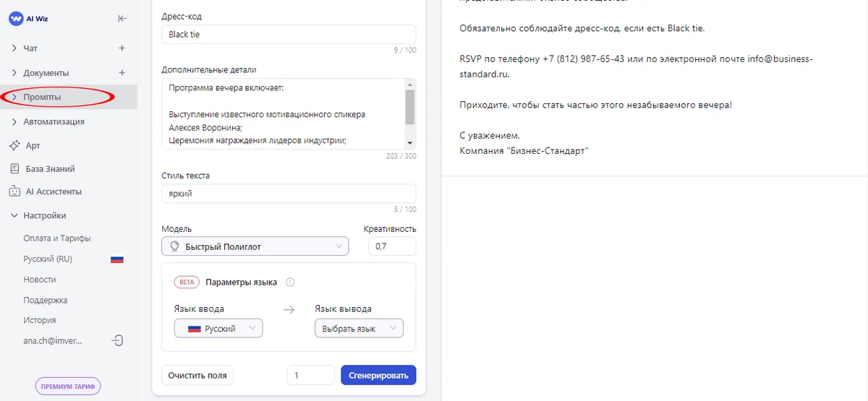Click the Креативность input field

coord(392,246)
